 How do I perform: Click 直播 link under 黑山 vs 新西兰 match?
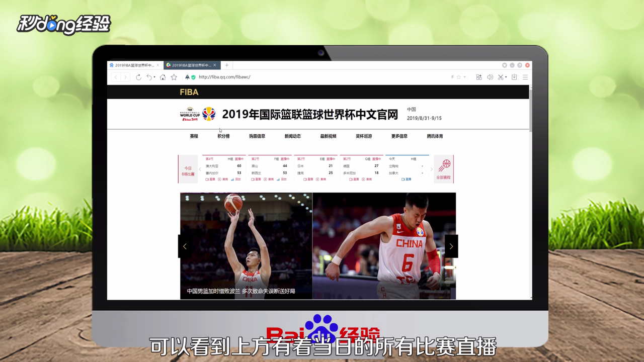click(x=256, y=179)
